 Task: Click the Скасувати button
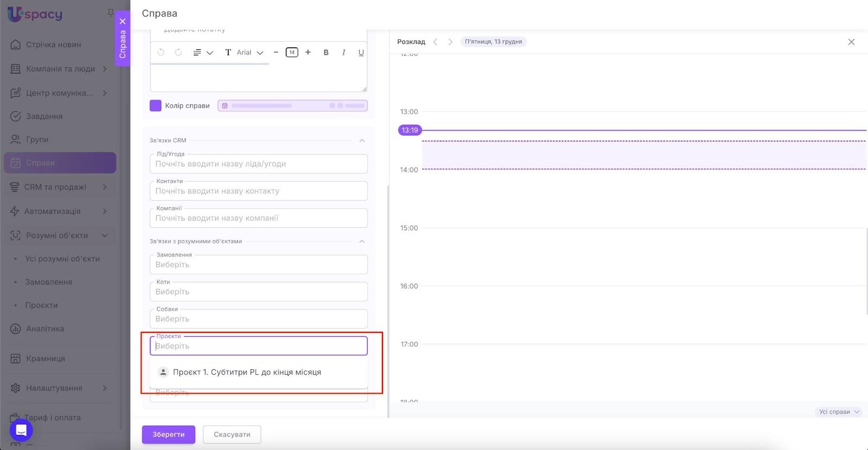point(232,434)
